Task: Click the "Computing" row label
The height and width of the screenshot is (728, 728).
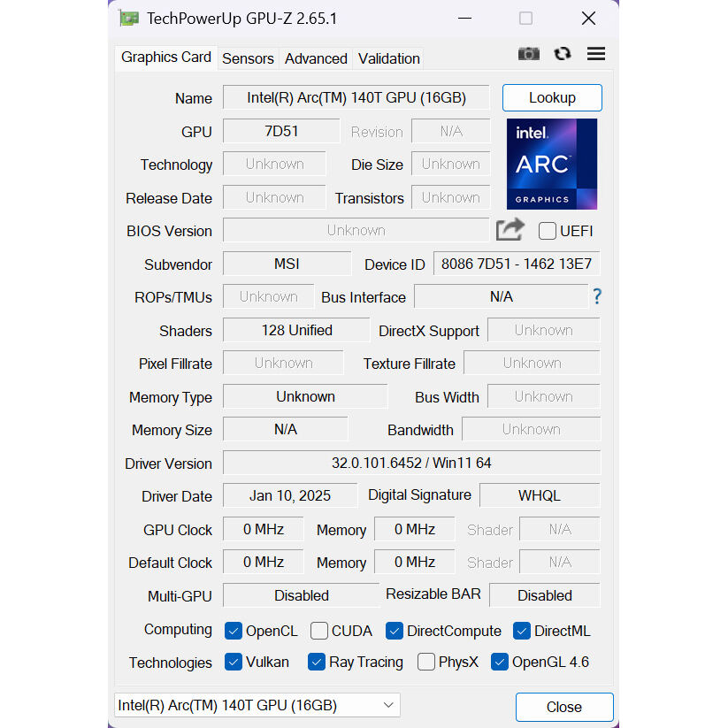Action: tap(178, 629)
